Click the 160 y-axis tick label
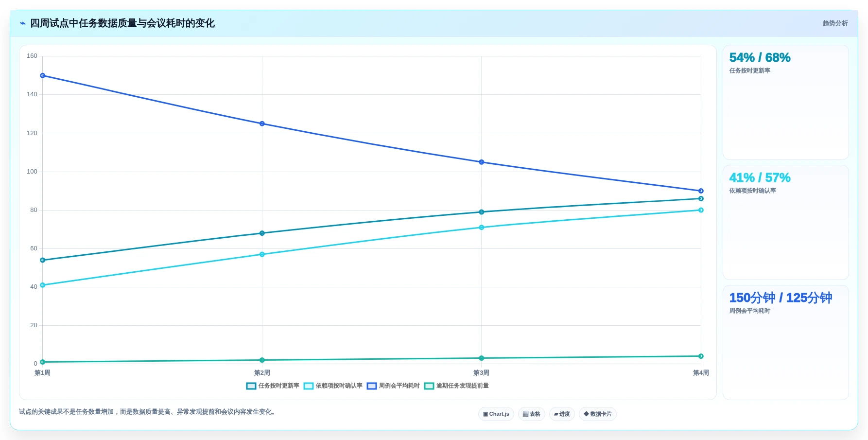Viewport: 868px width, 440px height. coord(32,56)
